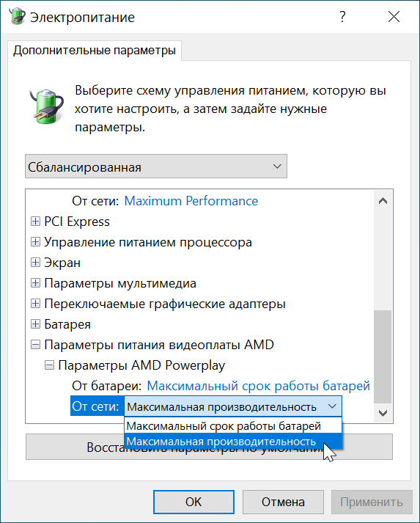Confirm with the OK button

(194, 502)
